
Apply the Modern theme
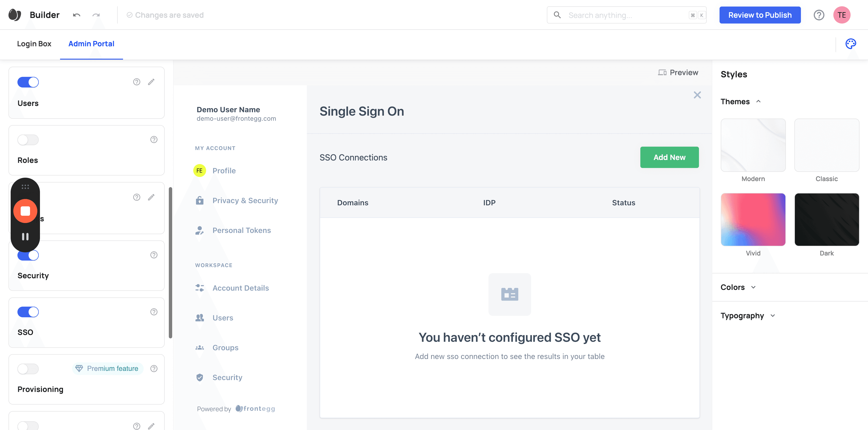[753, 145]
